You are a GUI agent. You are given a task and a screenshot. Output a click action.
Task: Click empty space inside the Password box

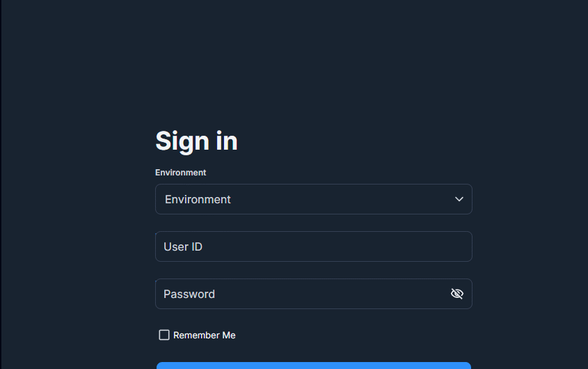(330, 294)
